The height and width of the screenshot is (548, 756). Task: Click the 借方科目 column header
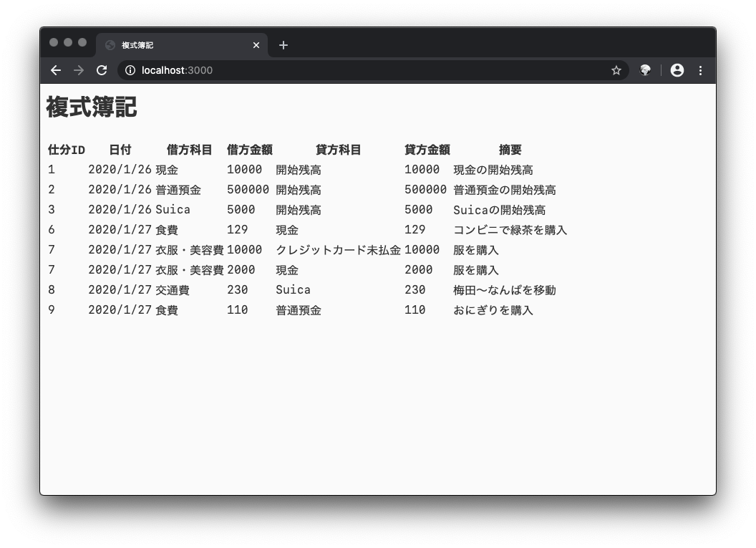(190, 150)
